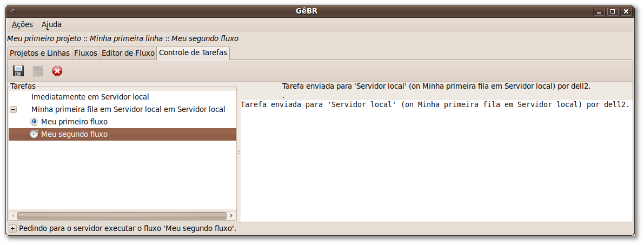Select the Meu segundo fluxo task
This screenshot has height=245, width=644.
point(122,135)
